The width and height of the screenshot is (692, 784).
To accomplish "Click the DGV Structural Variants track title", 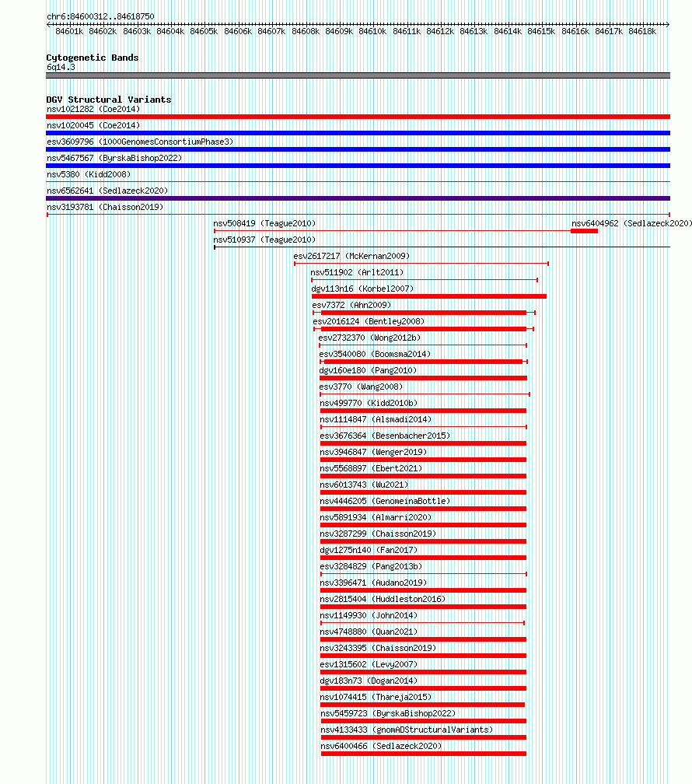I will pos(109,100).
